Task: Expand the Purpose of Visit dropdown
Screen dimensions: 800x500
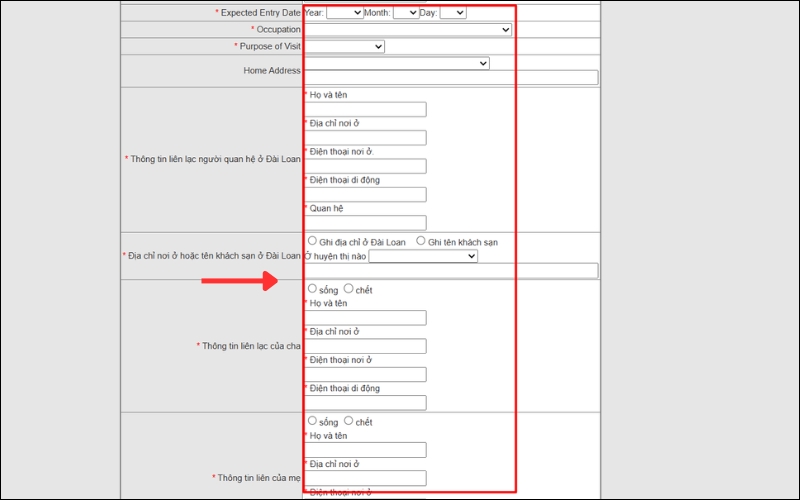Action: (x=344, y=47)
